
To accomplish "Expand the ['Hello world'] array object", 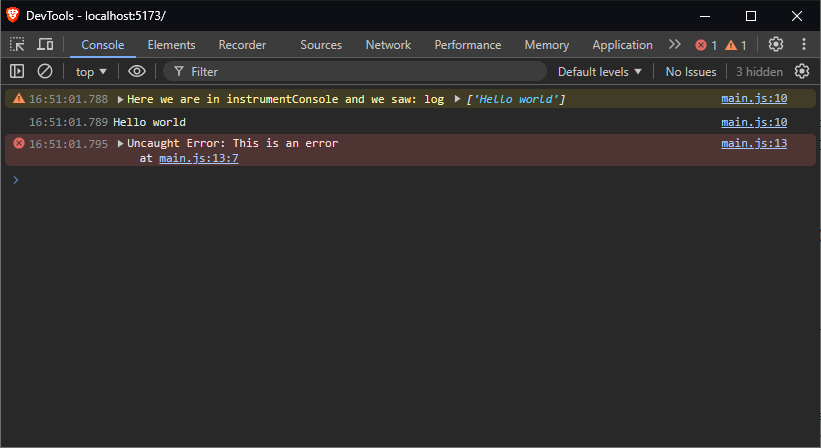I will coord(458,99).
